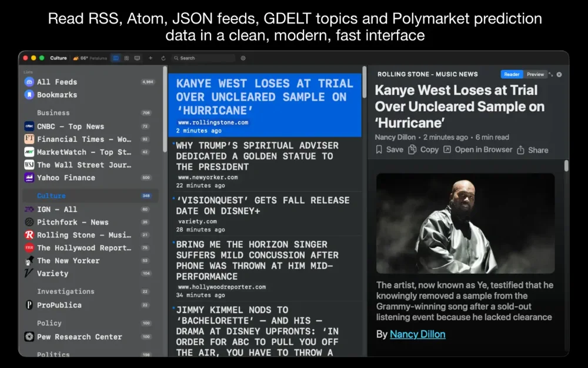Open the Yahoo Finance feed
Screen dimensions: 588x368
pyautogui.click(x=90, y=177)
